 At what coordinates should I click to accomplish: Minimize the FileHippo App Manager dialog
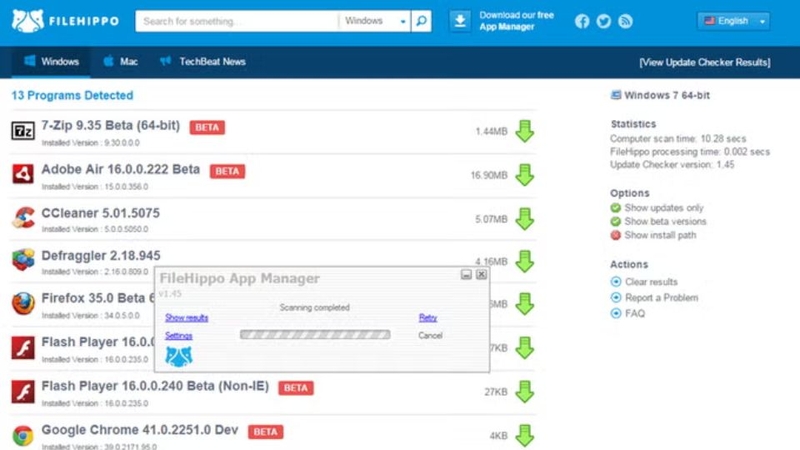point(466,274)
